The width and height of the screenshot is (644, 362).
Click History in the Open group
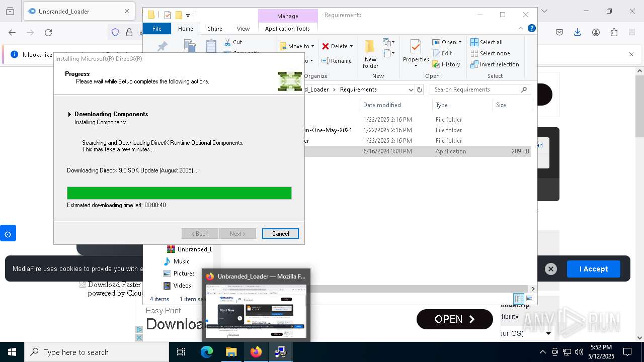(446, 64)
